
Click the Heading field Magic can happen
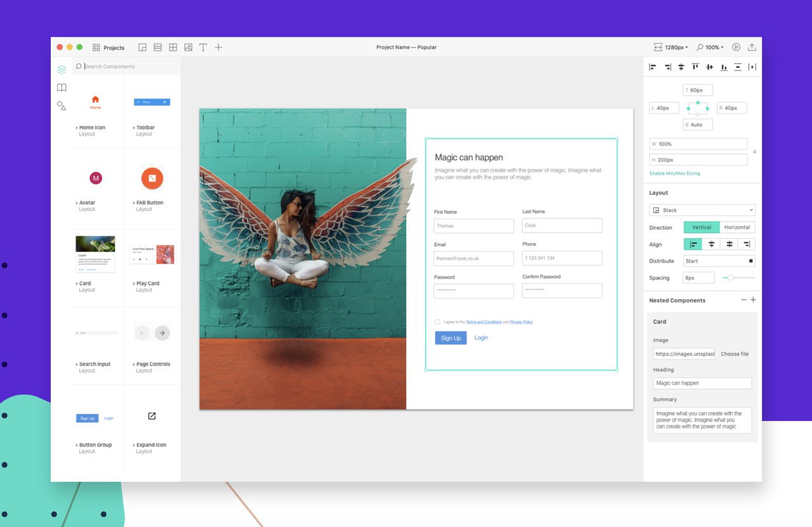(702, 383)
